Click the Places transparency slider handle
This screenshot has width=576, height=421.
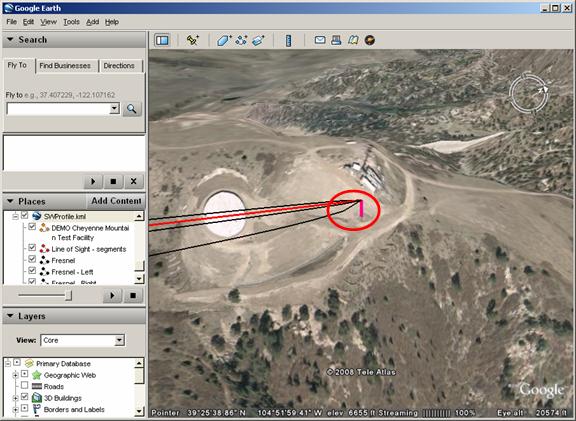pyautogui.click(x=68, y=295)
